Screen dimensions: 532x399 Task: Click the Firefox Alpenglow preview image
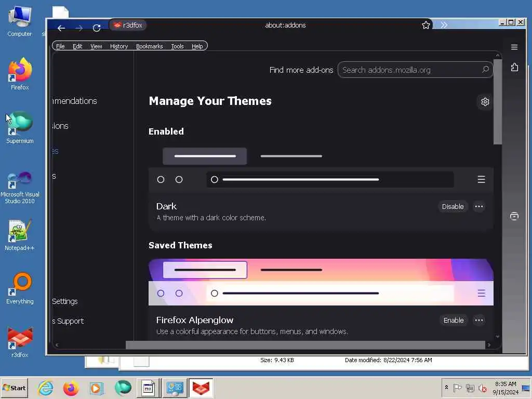[x=321, y=282]
